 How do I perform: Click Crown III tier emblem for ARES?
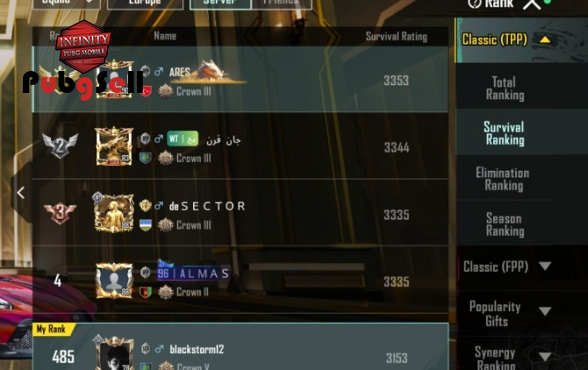pos(165,91)
